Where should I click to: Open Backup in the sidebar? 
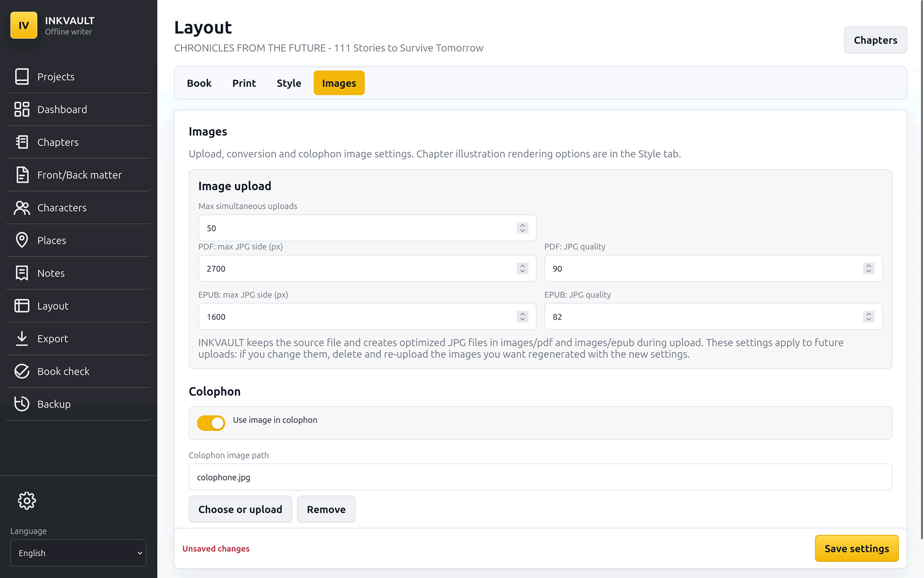[78, 404]
